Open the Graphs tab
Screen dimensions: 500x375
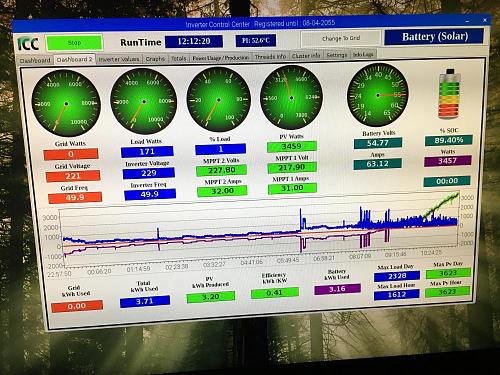click(155, 58)
